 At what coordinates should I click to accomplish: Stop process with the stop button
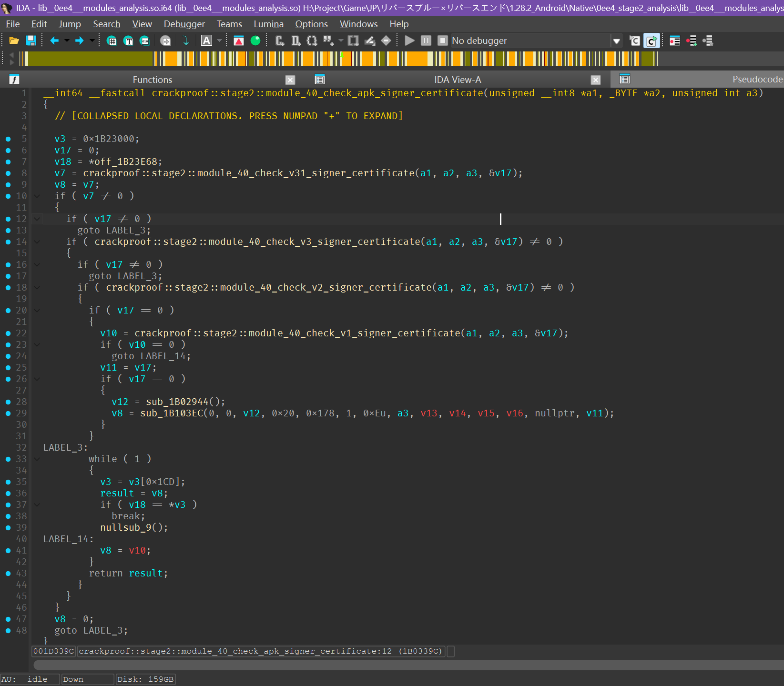[x=442, y=41]
